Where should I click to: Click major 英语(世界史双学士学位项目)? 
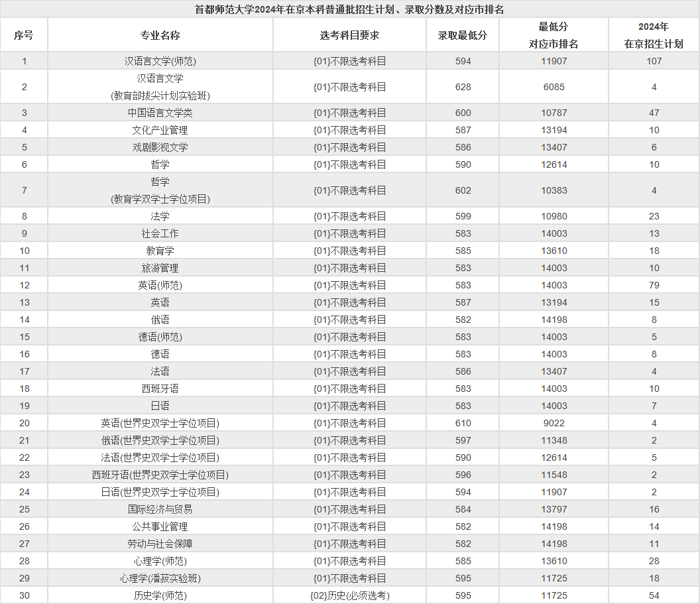coord(160,423)
